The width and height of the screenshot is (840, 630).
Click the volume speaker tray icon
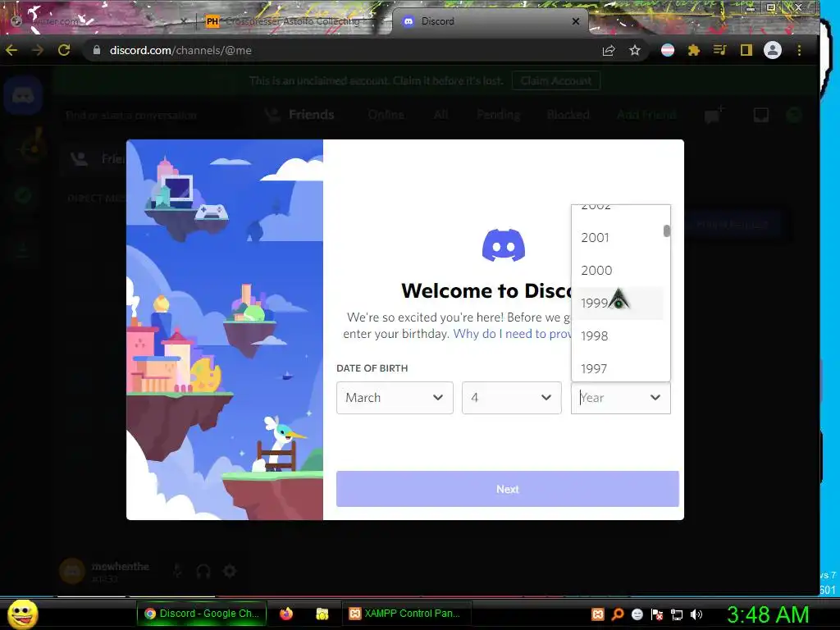point(696,614)
